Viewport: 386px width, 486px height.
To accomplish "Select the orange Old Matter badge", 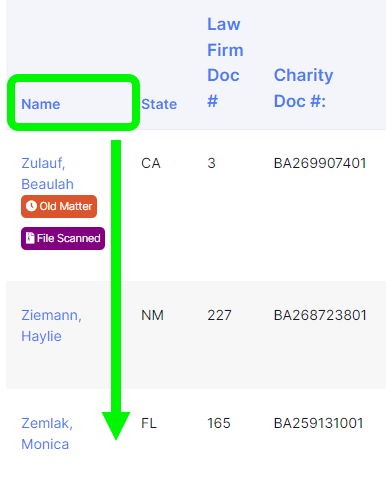I will [59, 206].
